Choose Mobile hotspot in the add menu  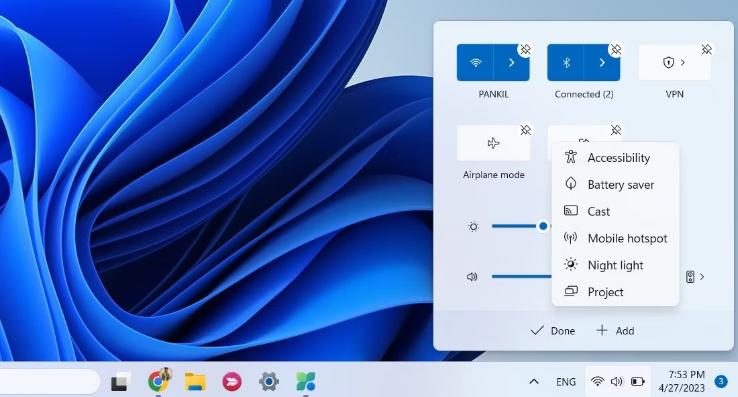click(615, 238)
